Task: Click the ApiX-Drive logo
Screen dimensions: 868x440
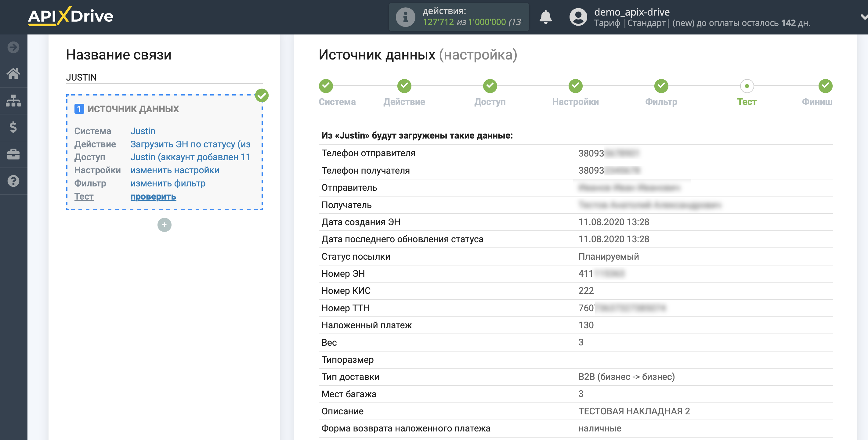Action: pos(71,16)
